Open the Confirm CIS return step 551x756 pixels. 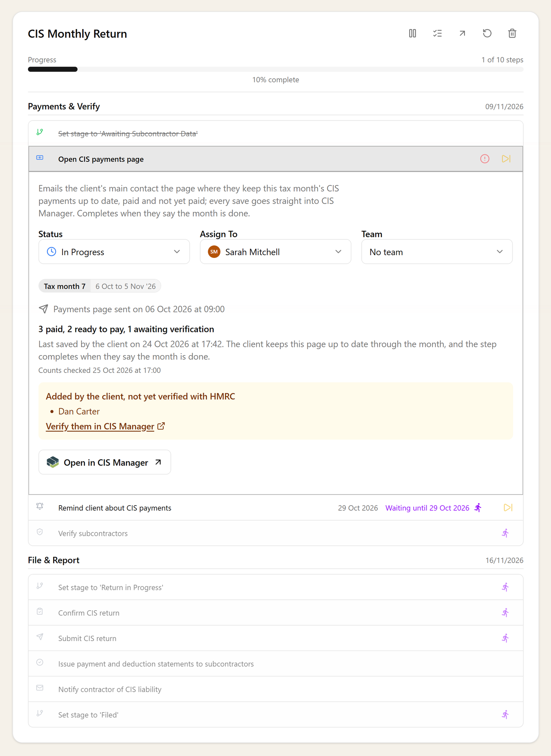click(275, 613)
